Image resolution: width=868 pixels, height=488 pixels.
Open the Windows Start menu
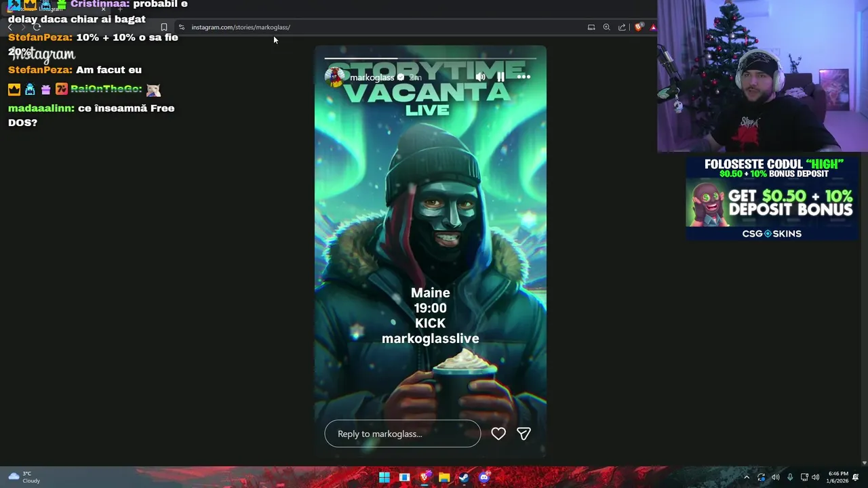384,477
